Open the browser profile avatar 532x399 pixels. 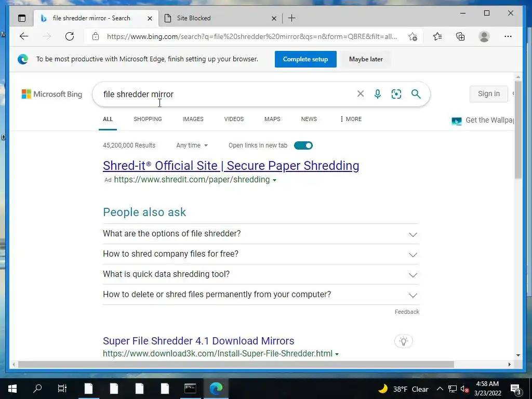(484, 36)
